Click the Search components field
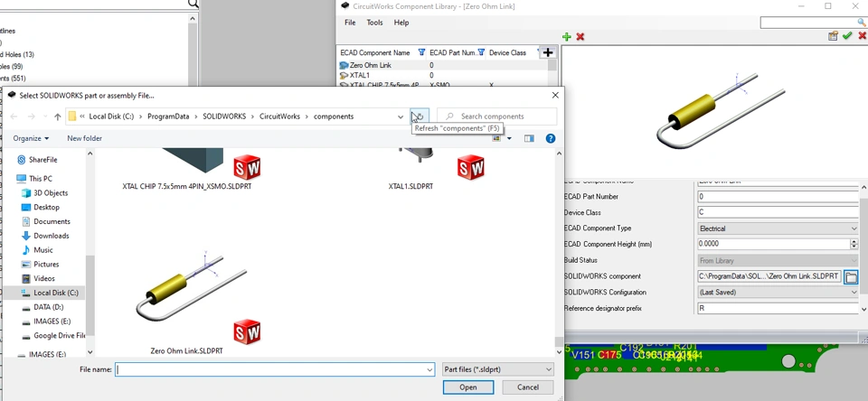Screen dimensions: 868x401 [x=497, y=117]
